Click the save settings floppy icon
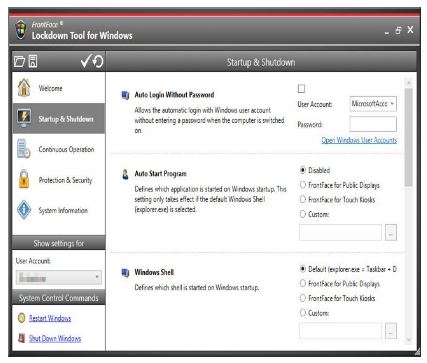427x363 pixels. 33,61
